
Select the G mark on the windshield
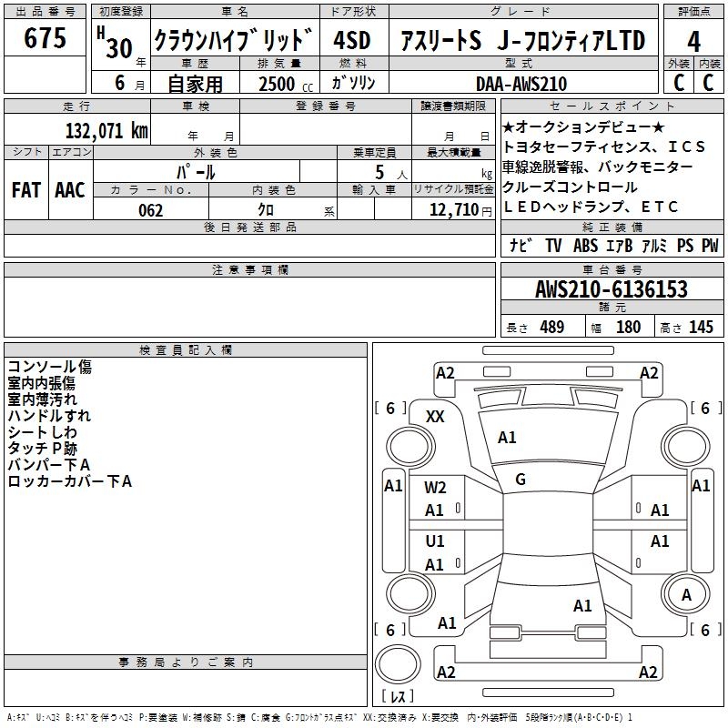pos(521,480)
